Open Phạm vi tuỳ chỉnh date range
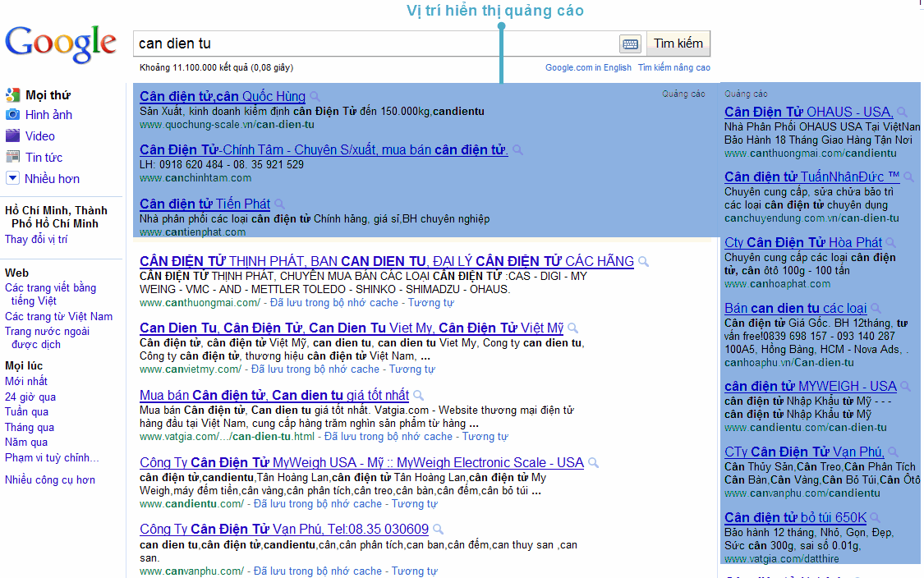 coord(52,458)
